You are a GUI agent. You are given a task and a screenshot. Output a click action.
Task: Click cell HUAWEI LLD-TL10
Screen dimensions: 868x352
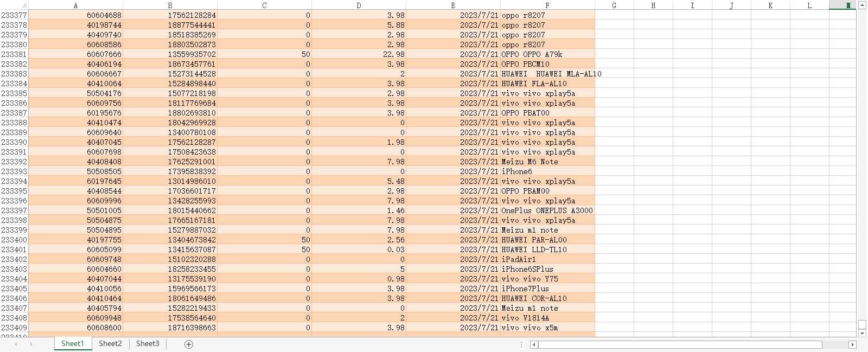click(x=547, y=249)
